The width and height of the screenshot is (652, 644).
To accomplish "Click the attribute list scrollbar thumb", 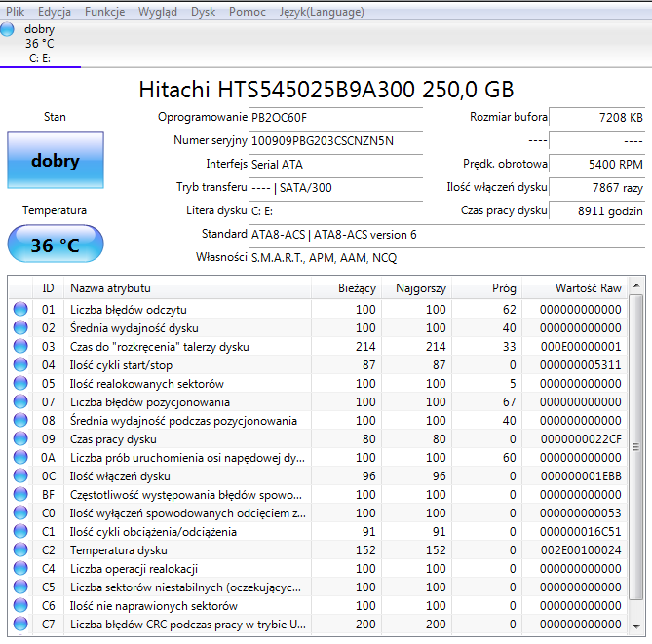I will pos(635,447).
